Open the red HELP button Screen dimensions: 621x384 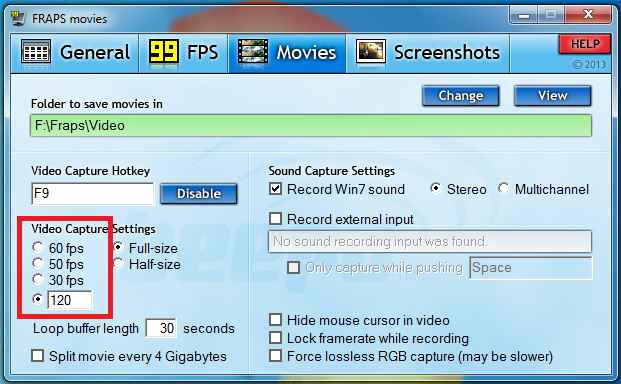[585, 44]
